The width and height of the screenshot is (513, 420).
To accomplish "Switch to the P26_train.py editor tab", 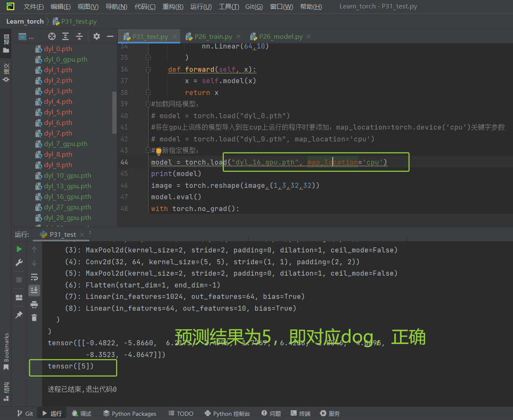I will (x=213, y=37).
